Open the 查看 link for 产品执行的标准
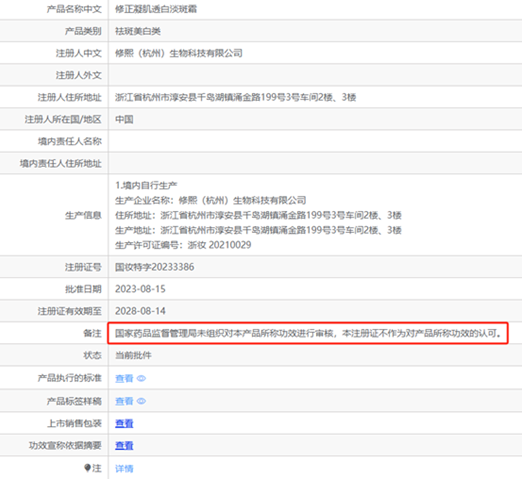The height and width of the screenshot is (479, 528). pos(124,378)
